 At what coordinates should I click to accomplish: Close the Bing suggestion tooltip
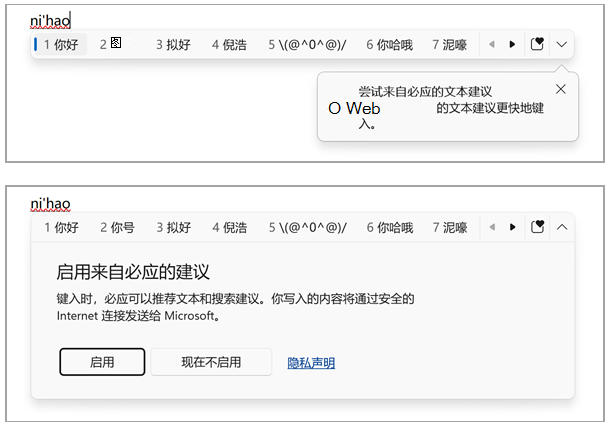click(560, 89)
